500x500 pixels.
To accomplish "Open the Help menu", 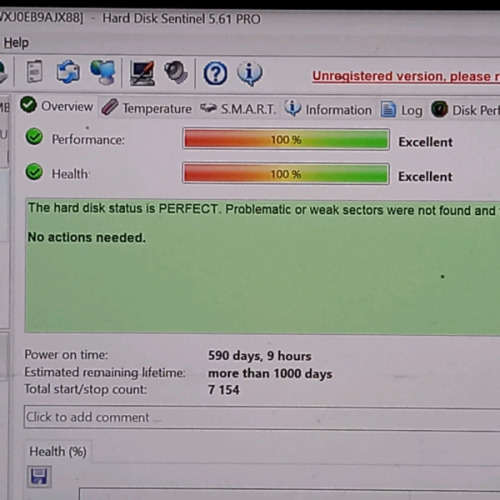I will pyautogui.click(x=16, y=43).
